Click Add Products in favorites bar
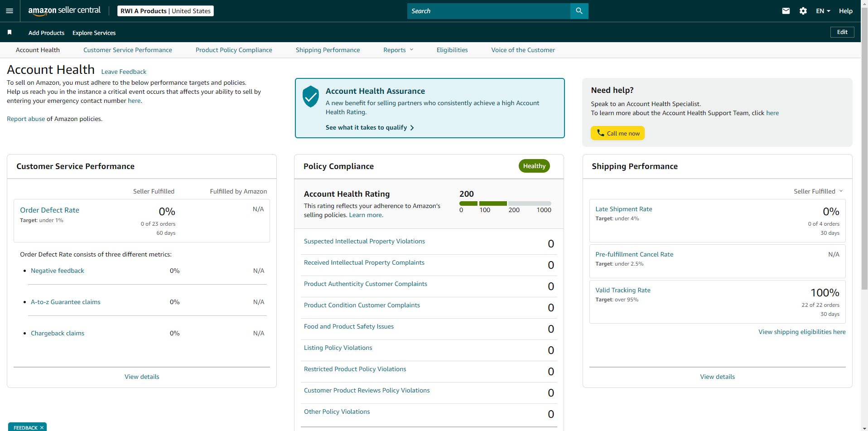The width and height of the screenshot is (868, 431). 46,33
